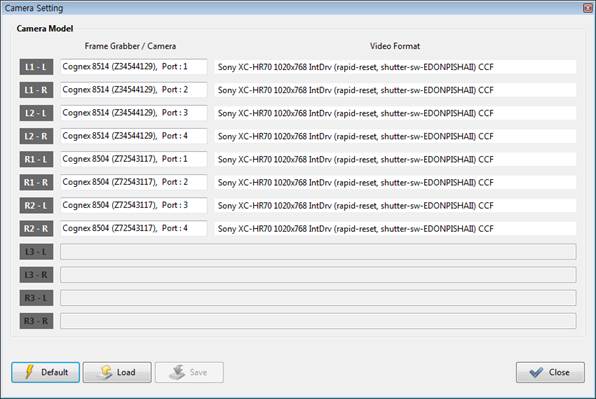Select the L2 - L camera label

(36, 113)
